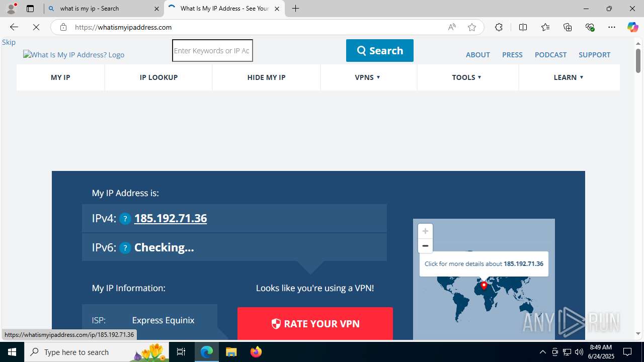Click the IPv4 help question icon
The width and height of the screenshot is (644, 362).
tap(125, 219)
